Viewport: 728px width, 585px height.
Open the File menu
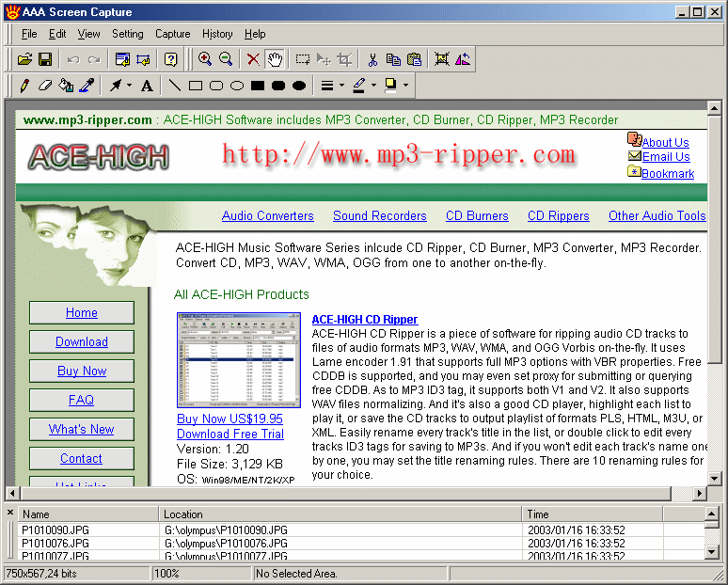(x=29, y=34)
